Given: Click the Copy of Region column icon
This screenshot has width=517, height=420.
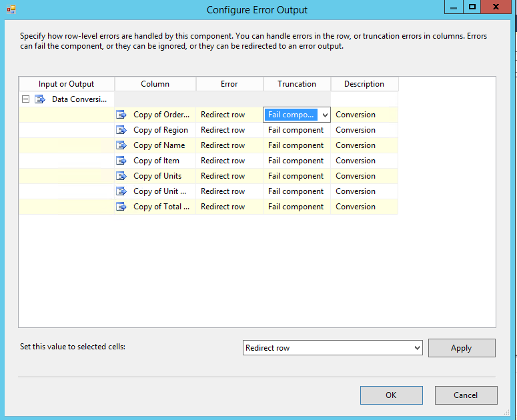Looking at the screenshot, I should [121, 130].
